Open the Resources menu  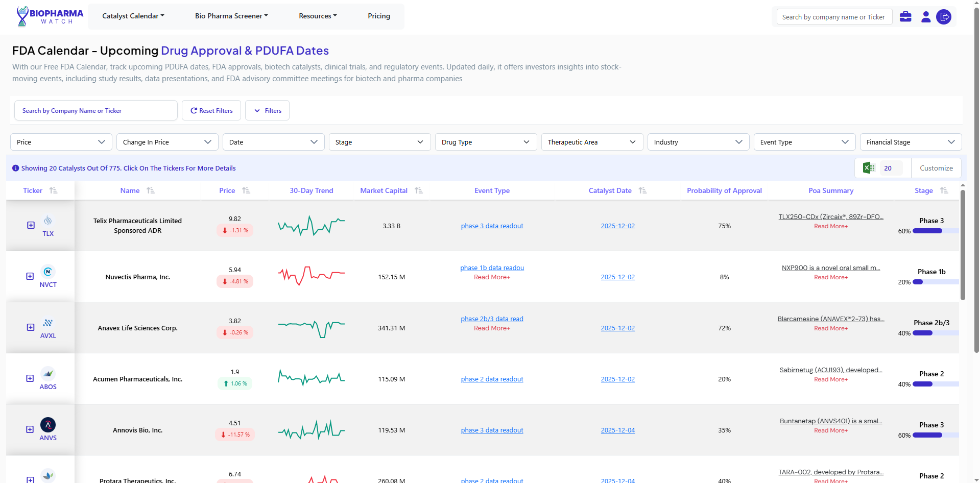pyautogui.click(x=318, y=16)
